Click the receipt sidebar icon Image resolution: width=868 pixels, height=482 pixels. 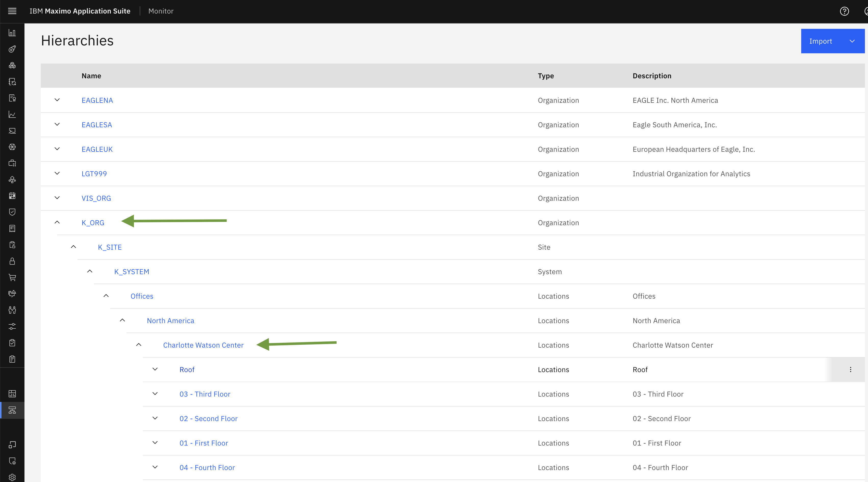point(12,229)
